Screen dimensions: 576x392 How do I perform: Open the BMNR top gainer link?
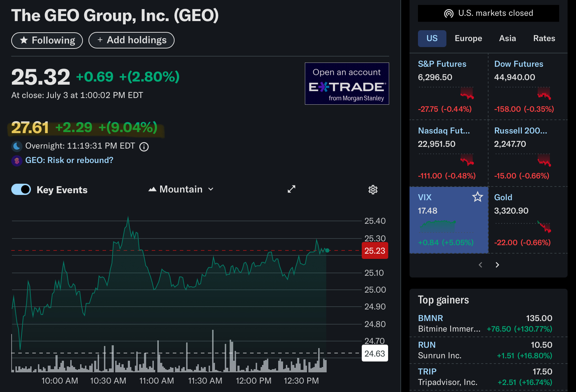click(431, 318)
